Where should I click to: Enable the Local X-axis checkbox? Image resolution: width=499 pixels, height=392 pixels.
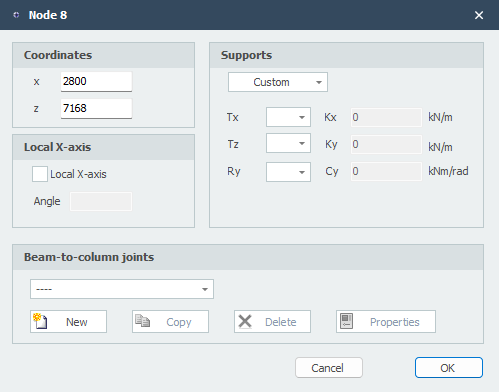pyautogui.click(x=40, y=174)
